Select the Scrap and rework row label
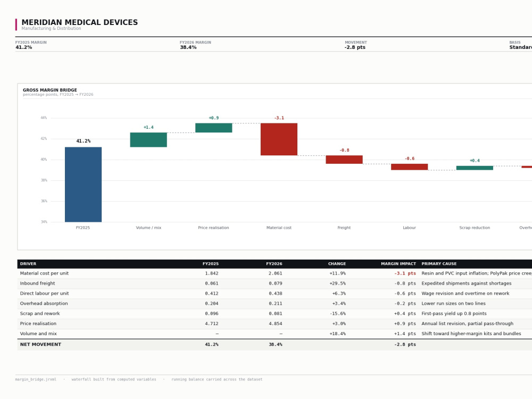Viewport: 532px width, 399px height. 40,314
